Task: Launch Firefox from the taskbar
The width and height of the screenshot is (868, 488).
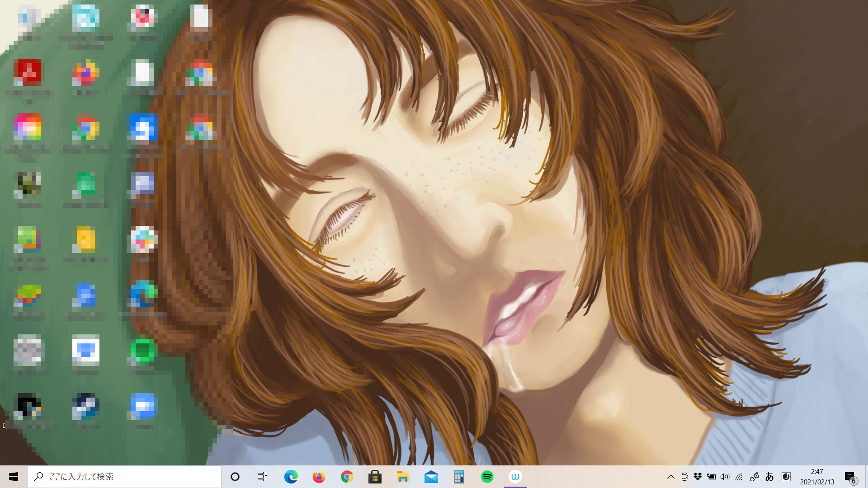Action: [x=319, y=477]
